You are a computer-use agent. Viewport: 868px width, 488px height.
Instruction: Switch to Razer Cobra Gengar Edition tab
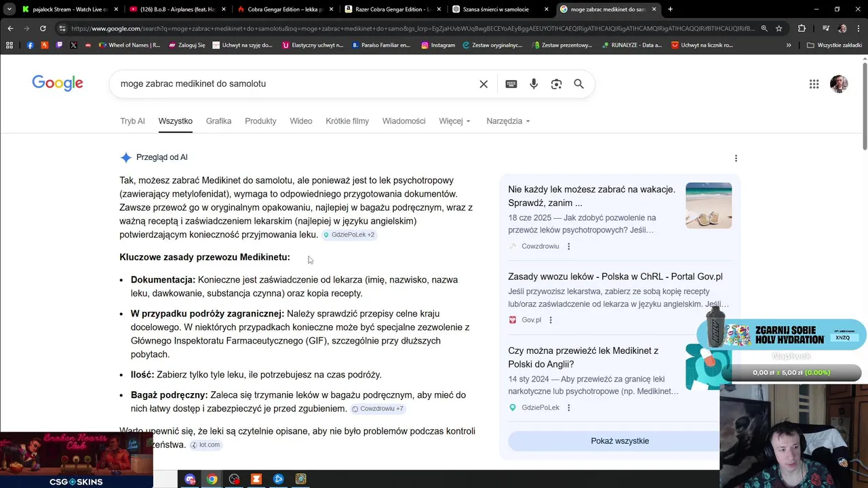pos(393,9)
